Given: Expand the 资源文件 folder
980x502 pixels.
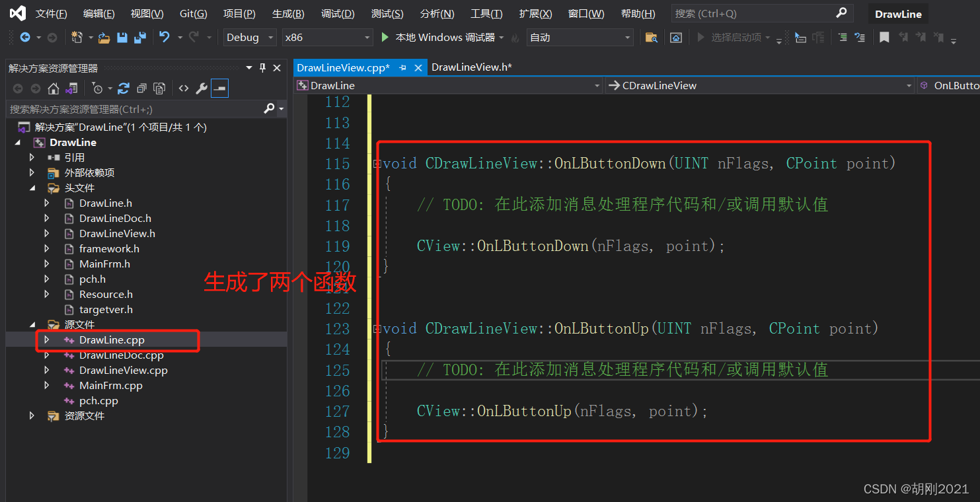Looking at the screenshot, I should (32, 415).
